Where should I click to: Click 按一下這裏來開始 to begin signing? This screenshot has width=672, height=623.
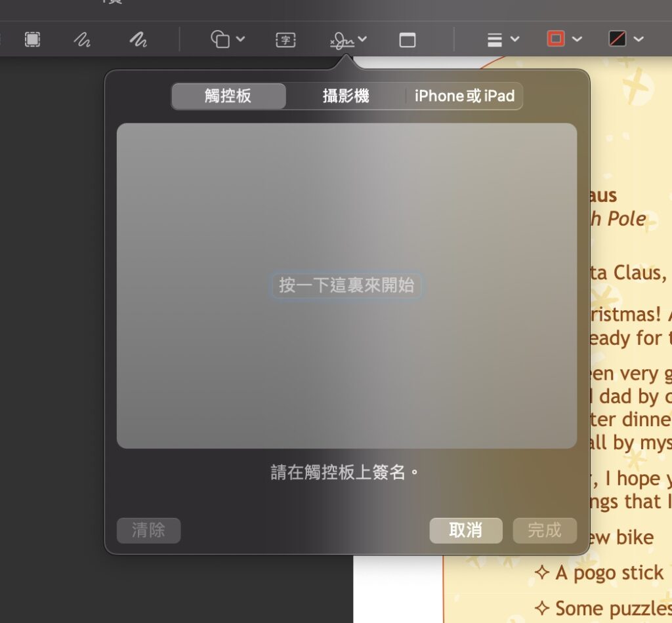point(346,286)
